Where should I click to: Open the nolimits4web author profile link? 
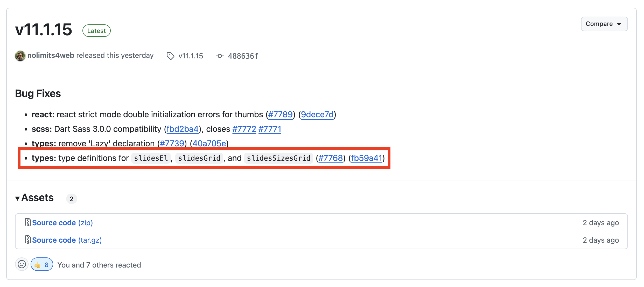pyautogui.click(x=51, y=56)
